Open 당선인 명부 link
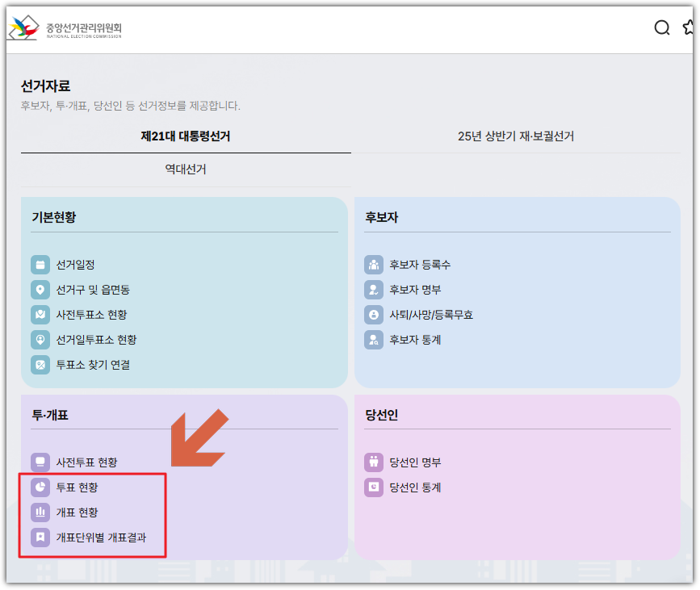The image size is (700, 590). (x=415, y=462)
